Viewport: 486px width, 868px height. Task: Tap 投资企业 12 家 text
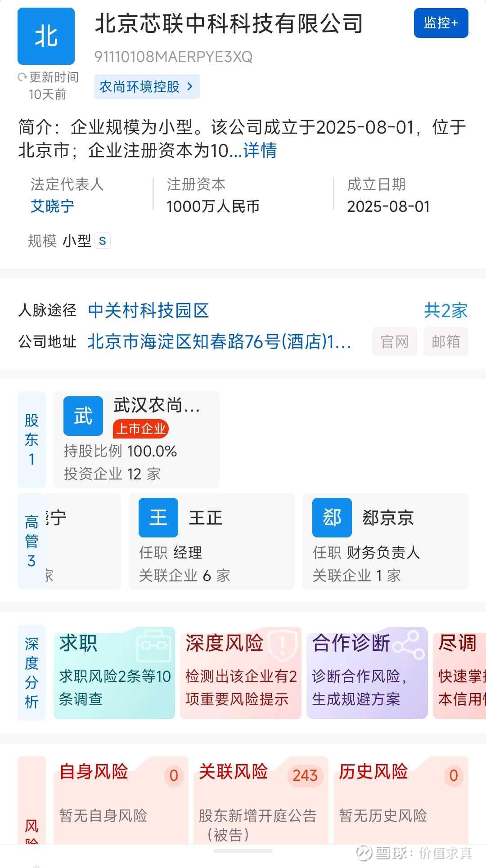pyautogui.click(x=112, y=474)
